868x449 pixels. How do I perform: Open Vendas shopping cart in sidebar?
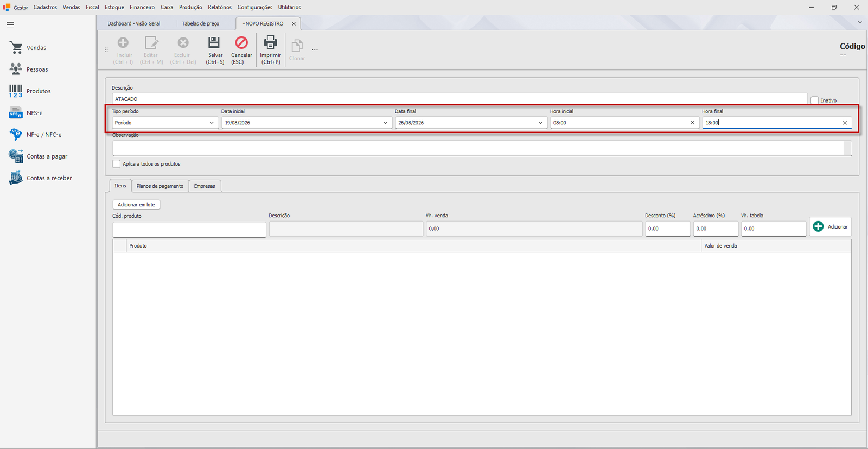pyautogui.click(x=16, y=48)
